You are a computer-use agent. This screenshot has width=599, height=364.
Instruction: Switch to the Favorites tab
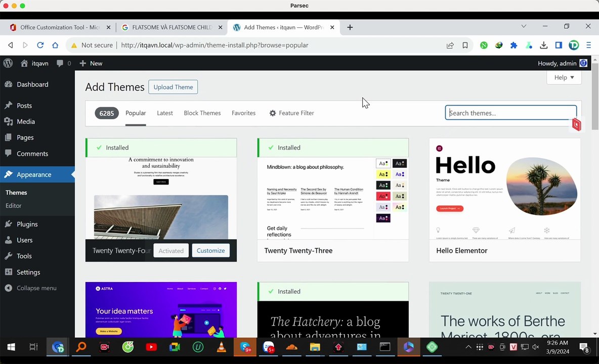coord(243,113)
